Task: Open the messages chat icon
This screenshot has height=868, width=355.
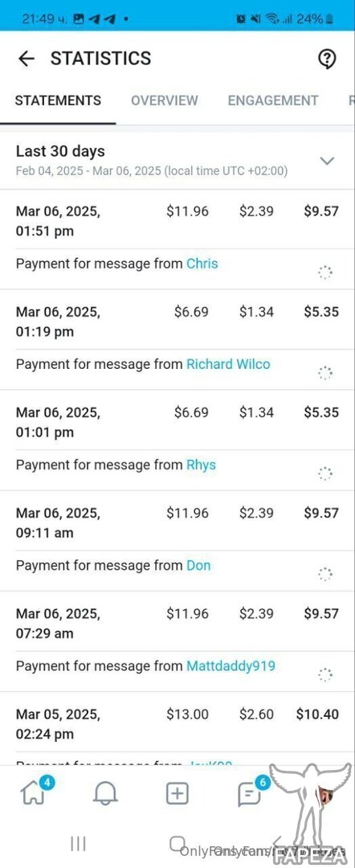Action: pos(250,795)
